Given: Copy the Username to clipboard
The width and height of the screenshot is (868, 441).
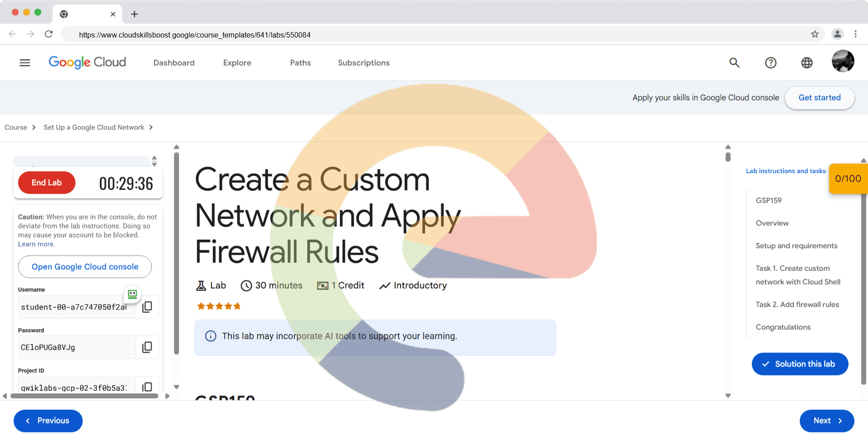Looking at the screenshot, I should 147,307.
